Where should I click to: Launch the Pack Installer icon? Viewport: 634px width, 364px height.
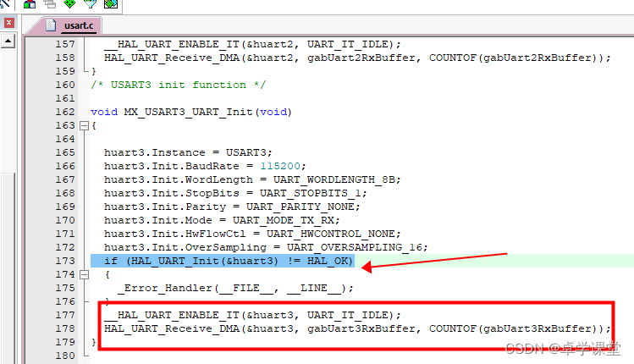(111, 4)
